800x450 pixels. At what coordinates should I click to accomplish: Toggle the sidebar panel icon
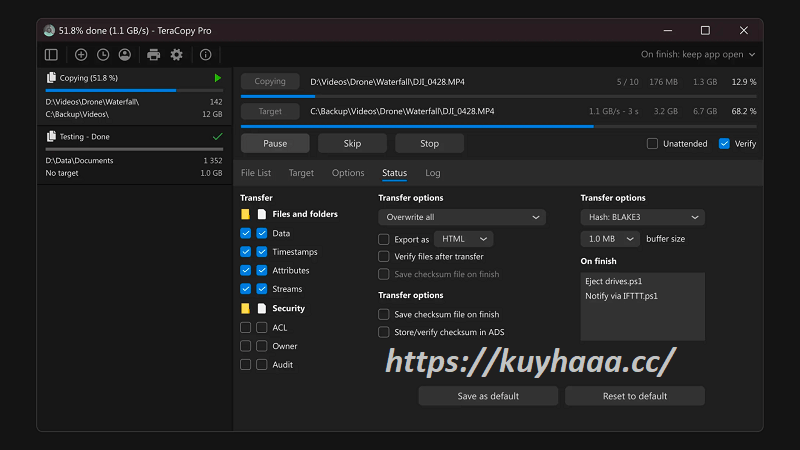[x=52, y=55]
